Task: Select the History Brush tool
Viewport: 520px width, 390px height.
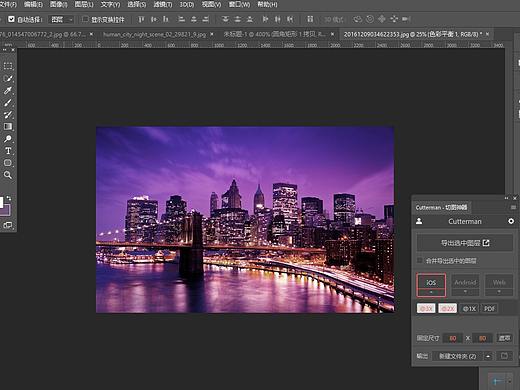Action: click(x=8, y=115)
